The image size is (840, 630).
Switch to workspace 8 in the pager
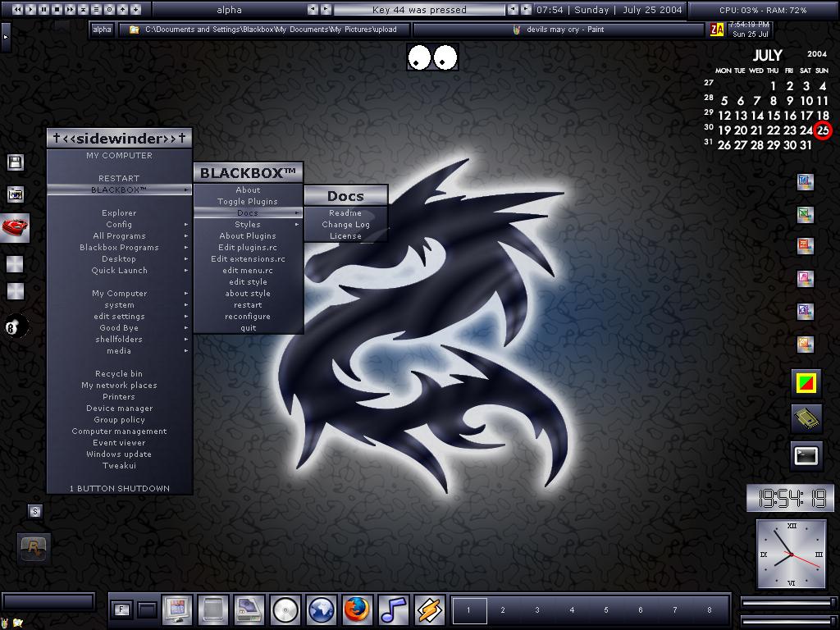(x=710, y=610)
